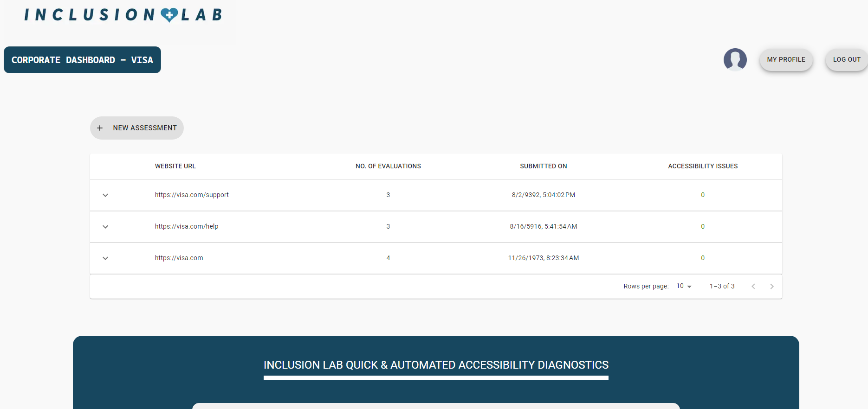Select the https://visa.com URL cell
Image resolution: width=868 pixels, height=409 pixels.
179,258
